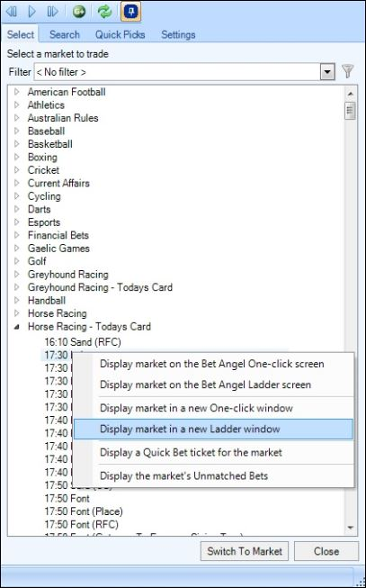Go to the previous market arrow icon
This screenshot has width=366, height=588.
click(x=12, y=12)
